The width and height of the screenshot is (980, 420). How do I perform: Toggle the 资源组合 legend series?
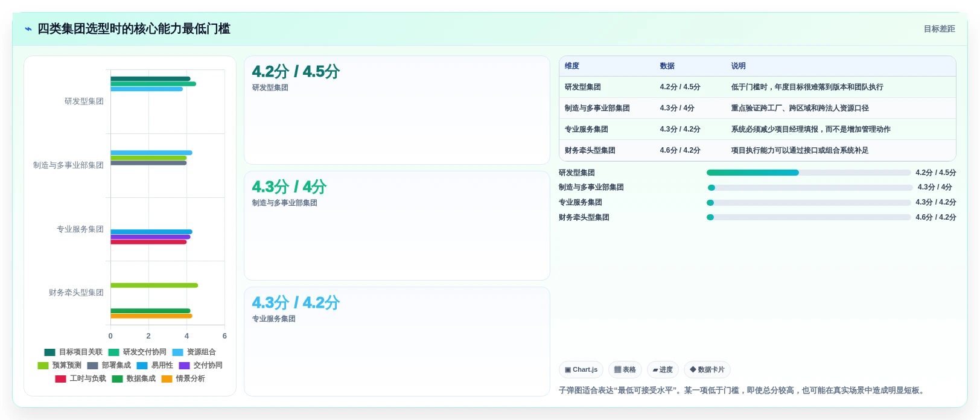click(194, 352)
